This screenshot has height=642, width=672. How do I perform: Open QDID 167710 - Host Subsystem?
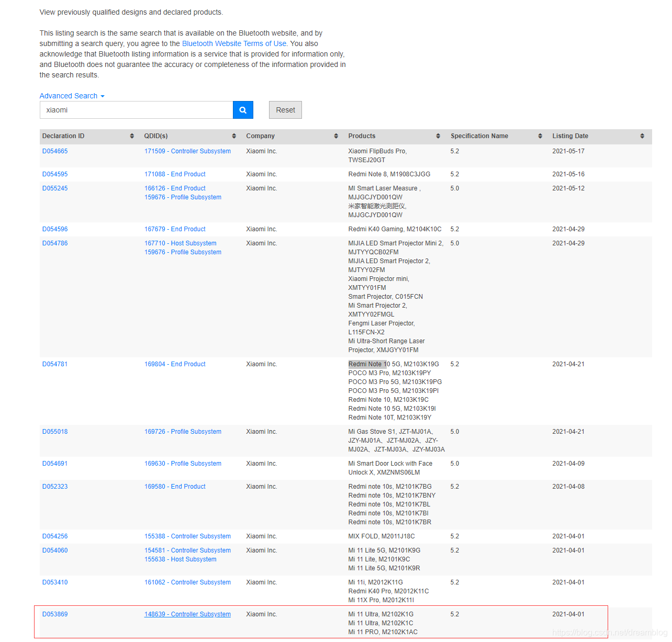point(181,243)
